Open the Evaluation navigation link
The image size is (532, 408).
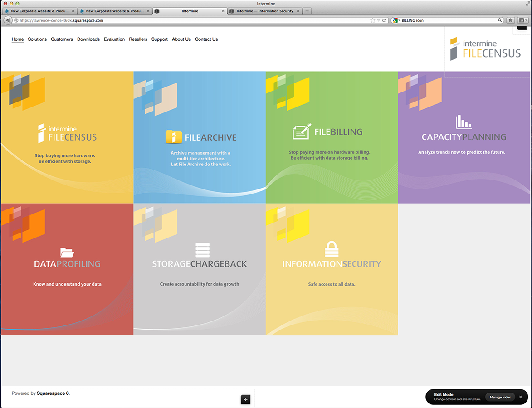click(114, 39)
